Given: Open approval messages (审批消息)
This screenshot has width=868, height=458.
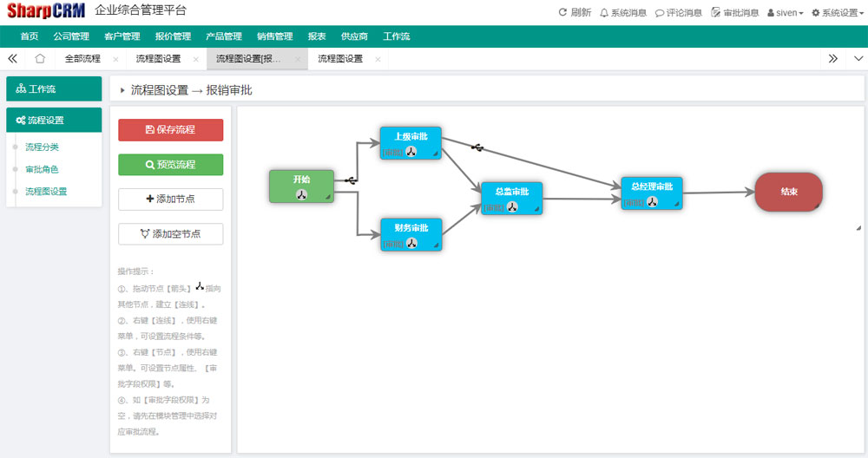Looking at the screenshot, I should tap(734, 12).
